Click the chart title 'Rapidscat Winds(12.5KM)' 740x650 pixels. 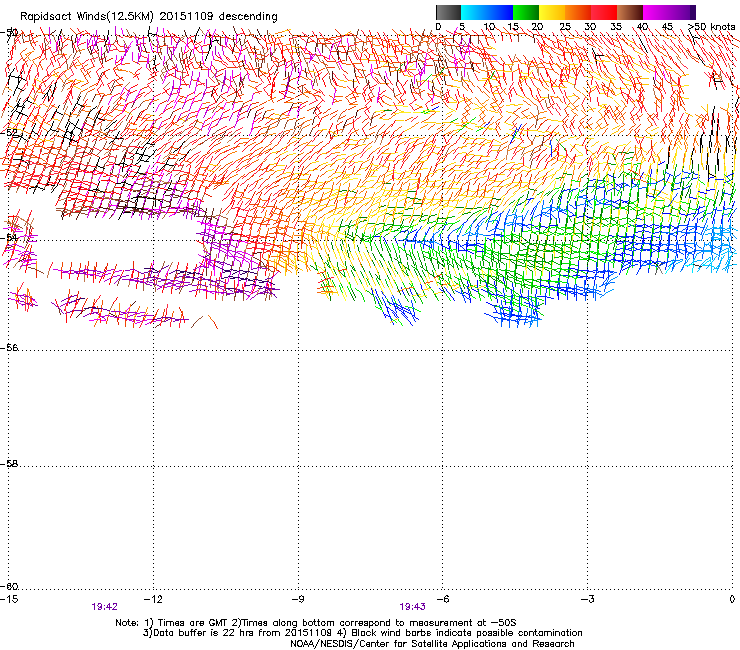87,17
